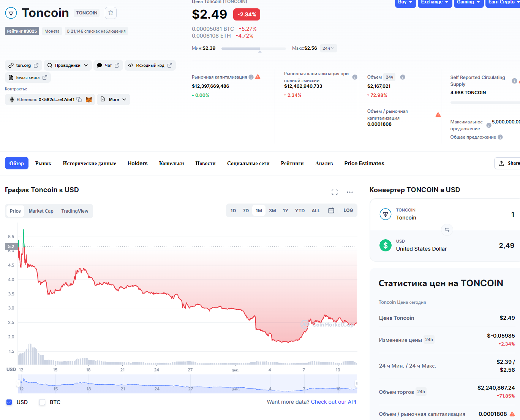Click the 24h low/high price range bar
Screen dimensions: 520x420
254,49
